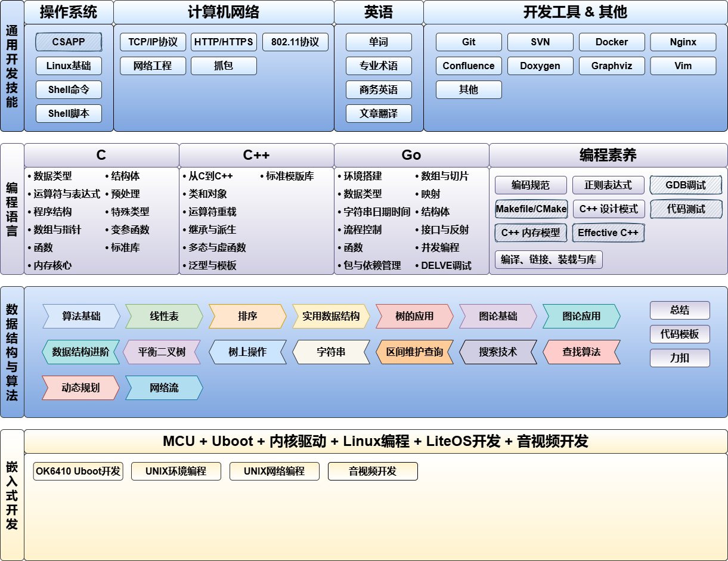
Task: Open the TCP/IP协议 topic
Action: pos(153,42)
